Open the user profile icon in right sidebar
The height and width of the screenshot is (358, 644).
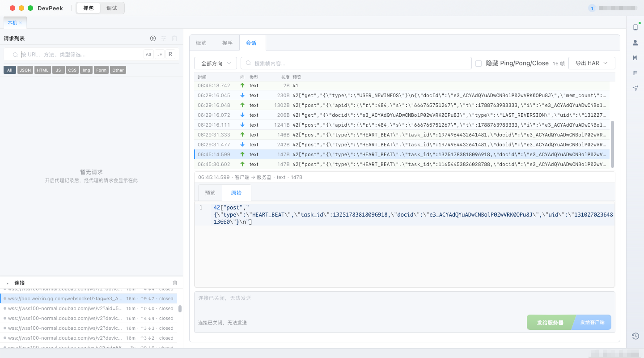coord(635,43)
